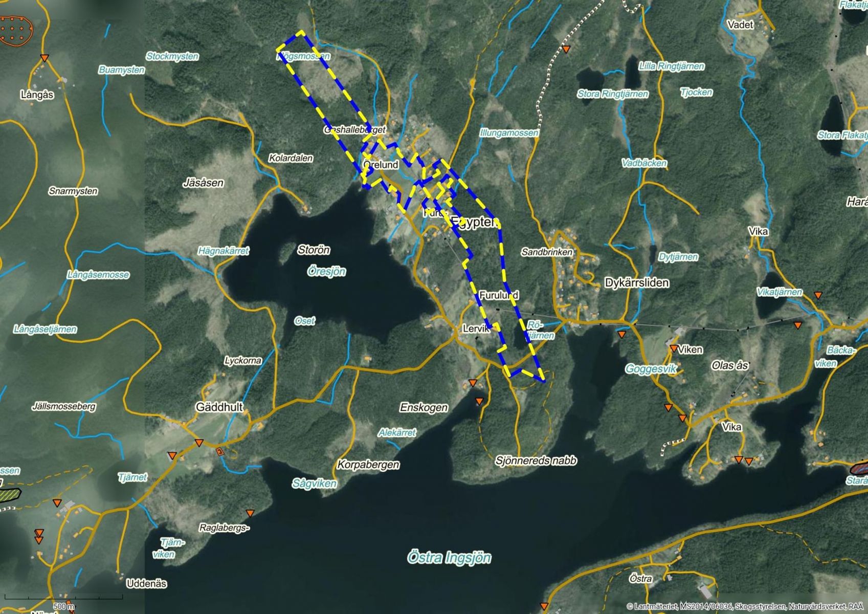Select the Öresjön lake label
868x614 pixels.
tap(326, 271)
